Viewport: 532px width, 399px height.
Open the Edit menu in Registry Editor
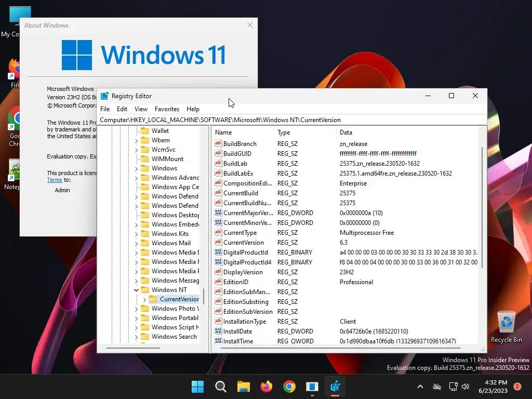click(x=122, y=109)
